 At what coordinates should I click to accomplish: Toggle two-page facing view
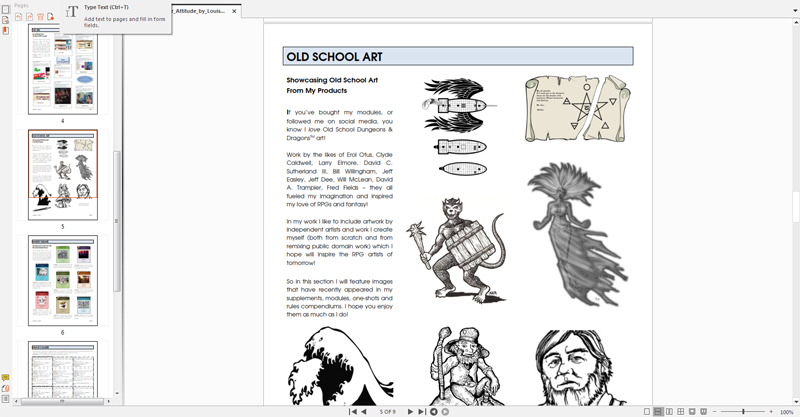coord(669,411)
